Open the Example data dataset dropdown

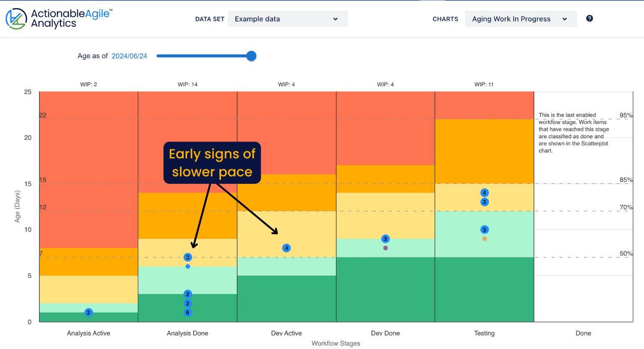pos(287,18)
